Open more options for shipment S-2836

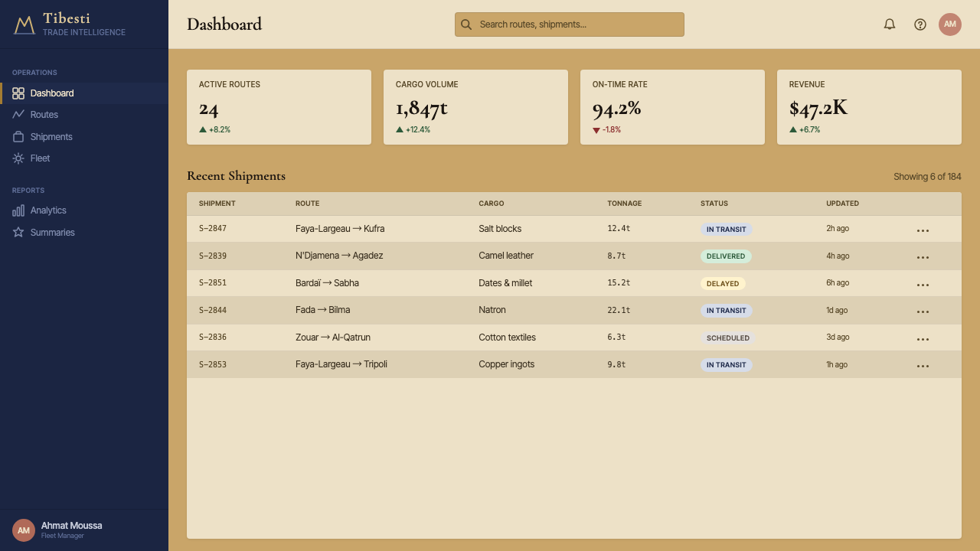[923, 339]
